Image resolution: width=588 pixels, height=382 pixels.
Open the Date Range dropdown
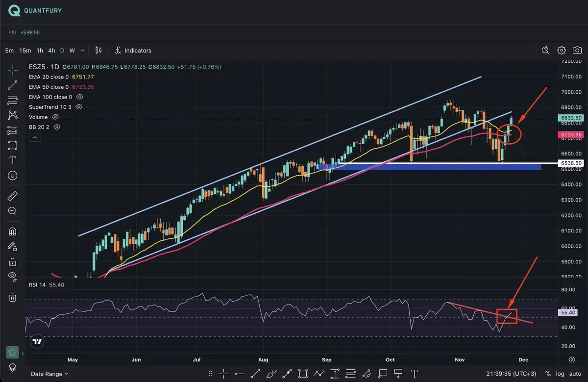(x=49, y=374)
